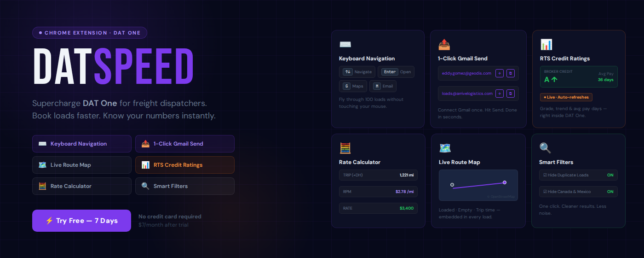Viewport: 644px width, 258px height.
Task: Click "One click. Cleaner results" description text
Action: point(573,210)
